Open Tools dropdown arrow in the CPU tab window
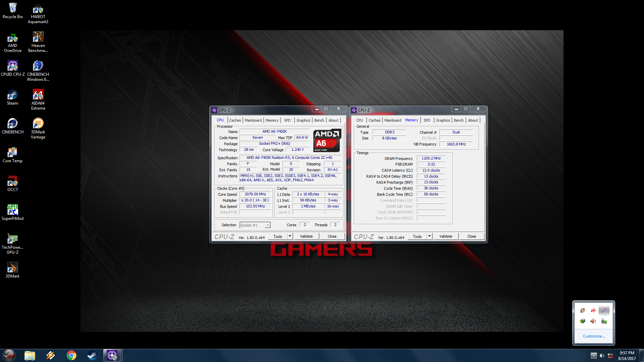The image size is (644, 362). point(290,236)
